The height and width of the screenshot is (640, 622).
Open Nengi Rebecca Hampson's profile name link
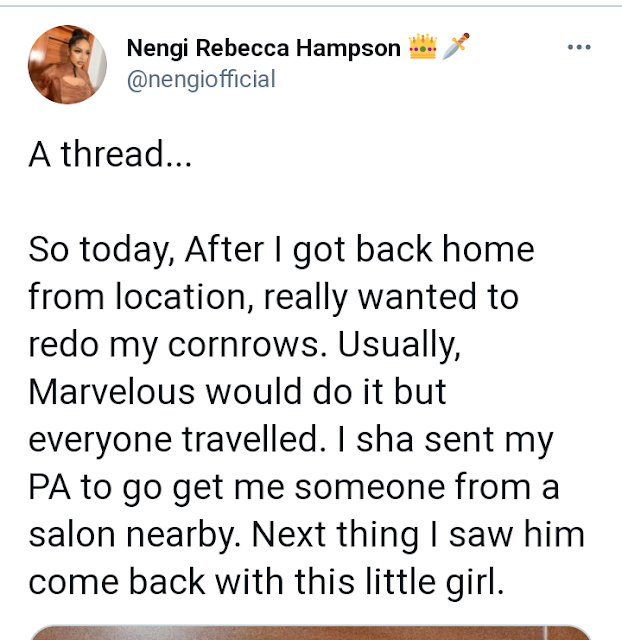pyautogui.click(x=264, y=46)
